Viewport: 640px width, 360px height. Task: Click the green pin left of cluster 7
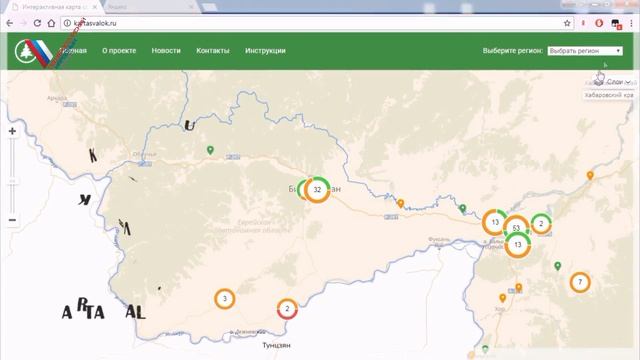pyautogui.click(x=558, y=266)
